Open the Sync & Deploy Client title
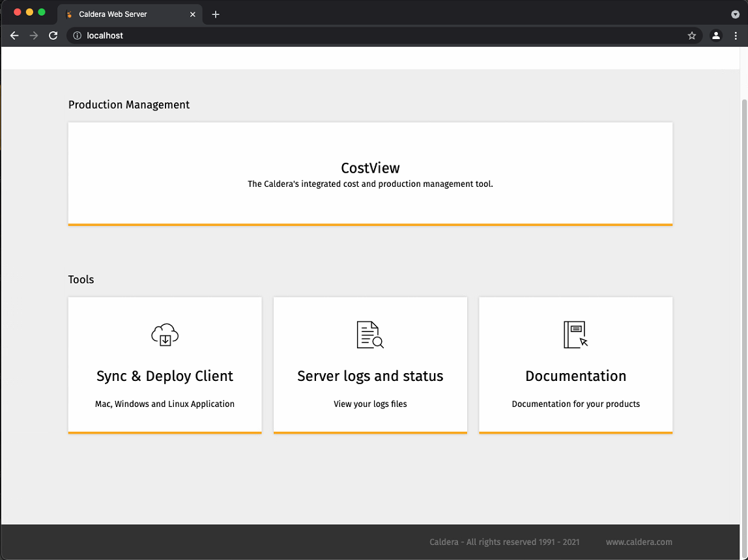Viewport: 748px width, 560px height. pos(165,376)
